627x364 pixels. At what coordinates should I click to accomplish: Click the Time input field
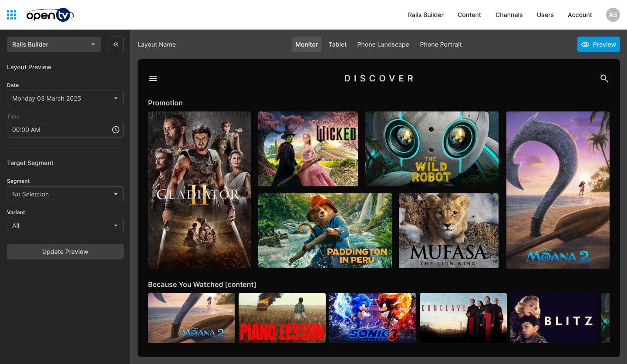[59, 130]
